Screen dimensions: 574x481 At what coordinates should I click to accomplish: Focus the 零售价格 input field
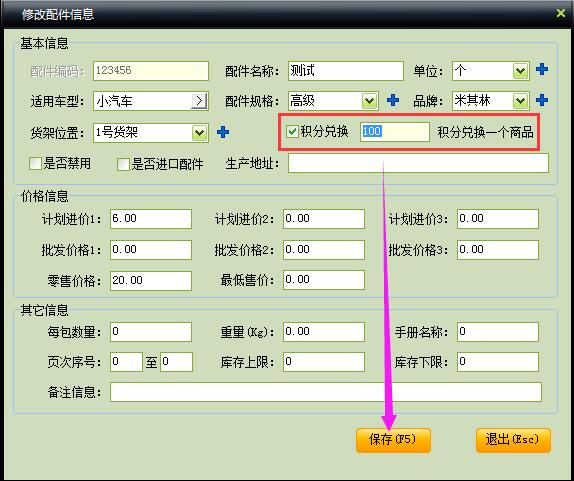point(151,281)
